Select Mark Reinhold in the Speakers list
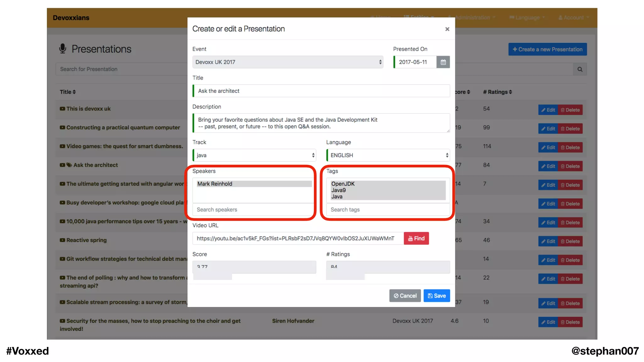 215,184
